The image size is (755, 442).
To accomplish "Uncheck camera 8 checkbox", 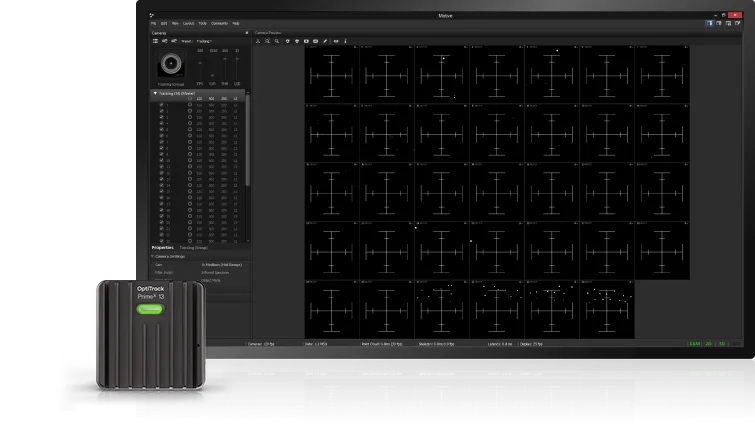I will click(162, 148).
